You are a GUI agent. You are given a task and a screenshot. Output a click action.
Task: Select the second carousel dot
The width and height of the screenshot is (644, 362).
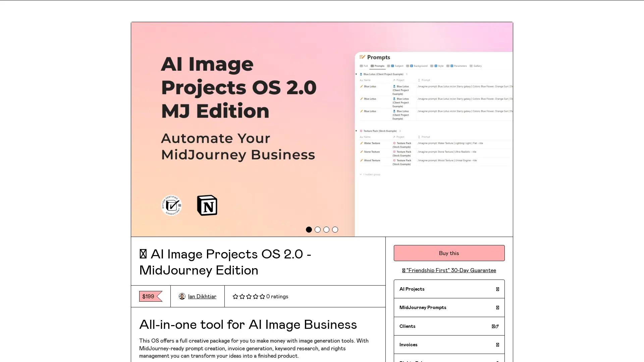pos(318,230)
